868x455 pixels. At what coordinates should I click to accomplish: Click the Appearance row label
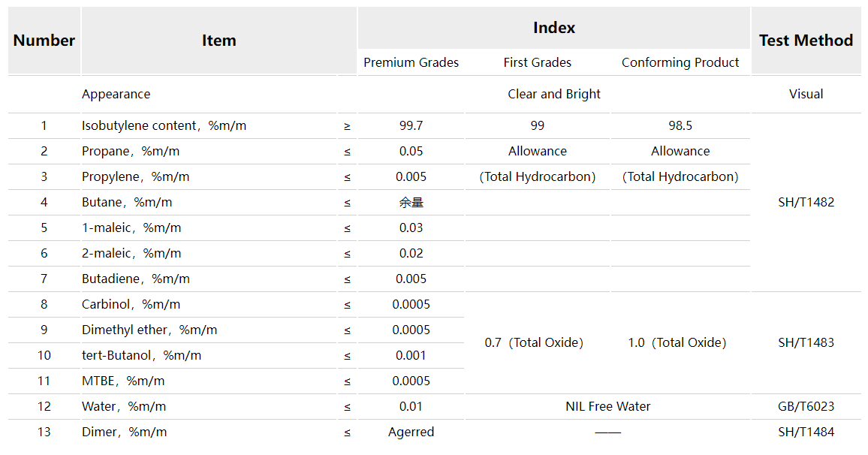tap(116, 94)
